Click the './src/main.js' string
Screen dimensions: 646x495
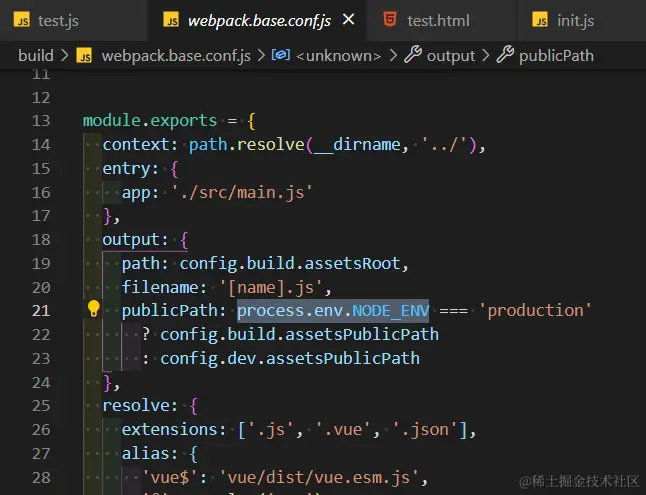point(242,192)
